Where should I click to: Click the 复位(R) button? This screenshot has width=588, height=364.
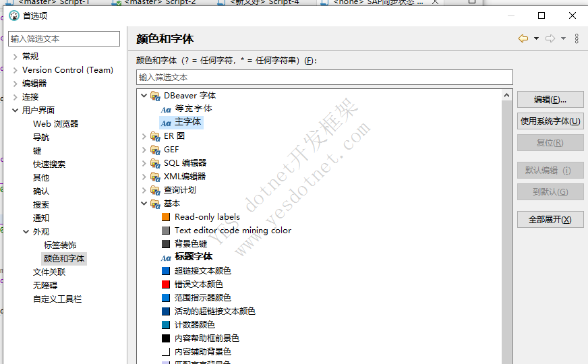coord(550,143)
